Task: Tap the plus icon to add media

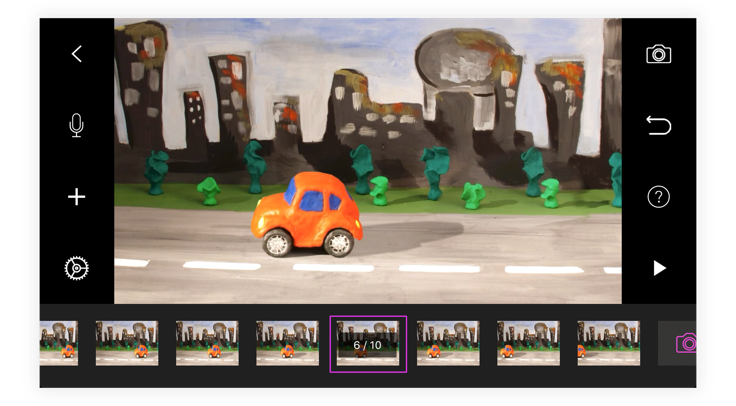Action: [x=77, y=197]
